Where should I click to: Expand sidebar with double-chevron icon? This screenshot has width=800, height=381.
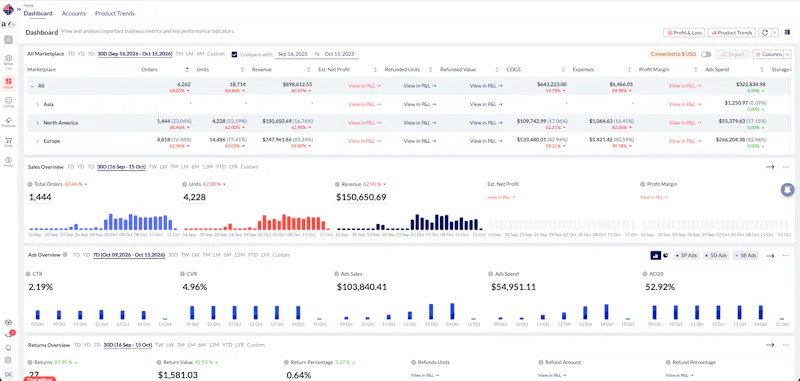(19, 9)
